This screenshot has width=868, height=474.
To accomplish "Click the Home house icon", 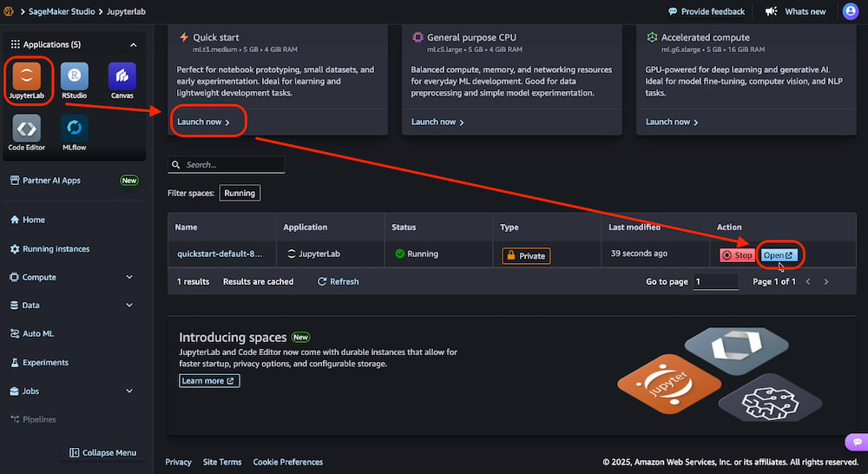I will pos(15,220).
